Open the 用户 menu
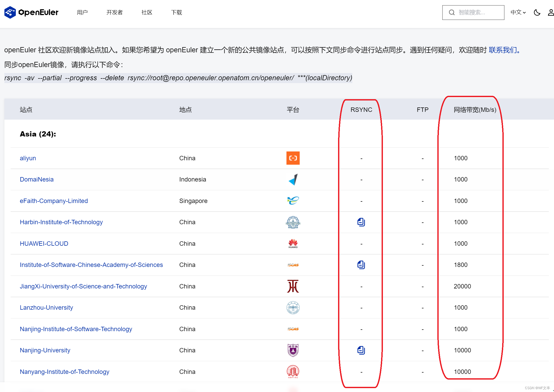Viewport: 554px width, 392px height. pos(82,12)
